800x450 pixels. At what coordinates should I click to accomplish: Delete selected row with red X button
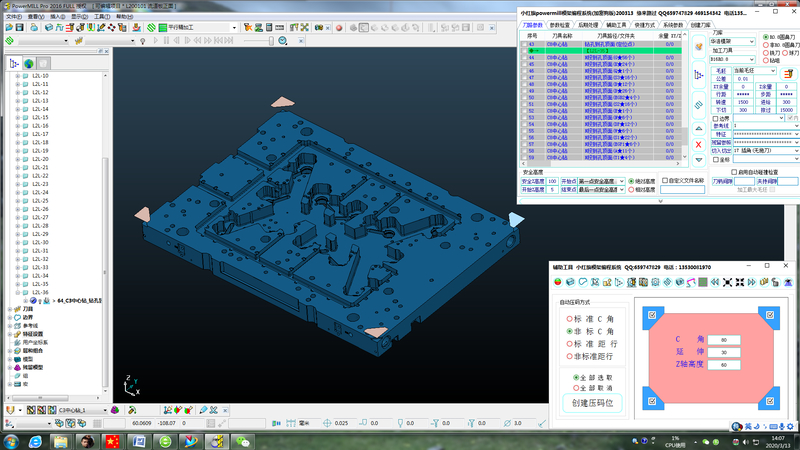point(699,145)
